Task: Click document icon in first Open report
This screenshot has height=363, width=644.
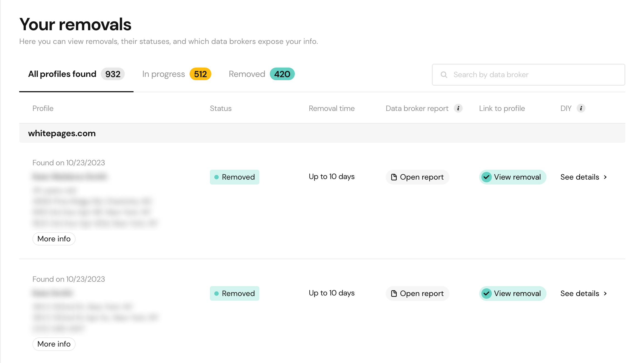Action: tap(394, 177)
